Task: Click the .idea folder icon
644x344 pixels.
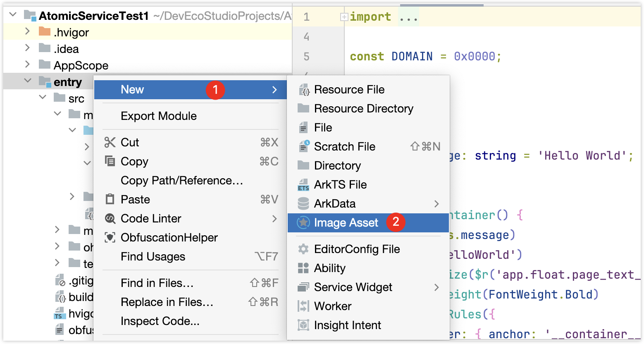Action: [x=45, y=48]
